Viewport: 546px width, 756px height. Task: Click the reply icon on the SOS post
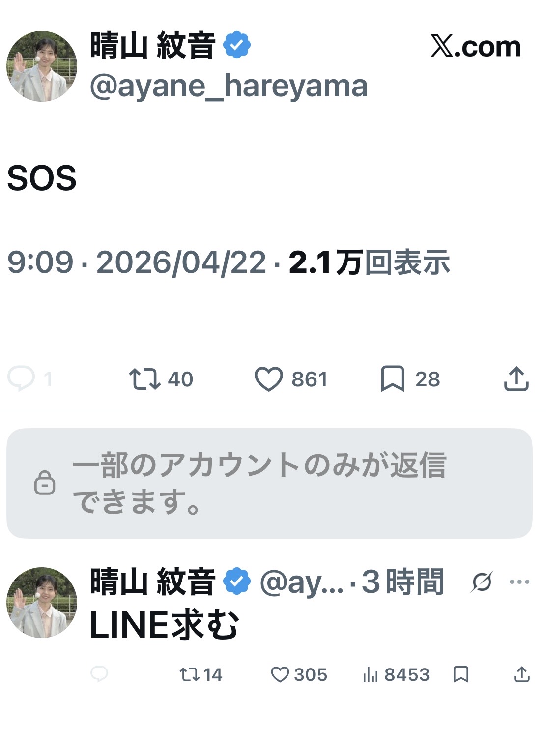22,379
